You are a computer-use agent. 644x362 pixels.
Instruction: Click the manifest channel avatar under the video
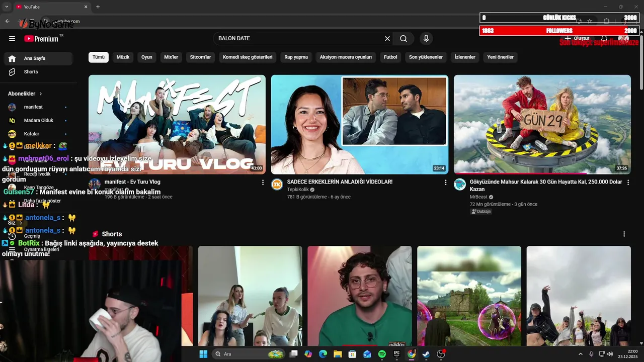(95, 185)
